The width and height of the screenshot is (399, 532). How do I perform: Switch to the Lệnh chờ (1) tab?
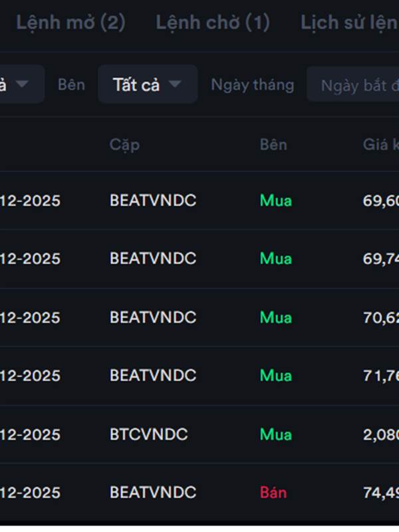pyautogui.click(x=212, y=23)
